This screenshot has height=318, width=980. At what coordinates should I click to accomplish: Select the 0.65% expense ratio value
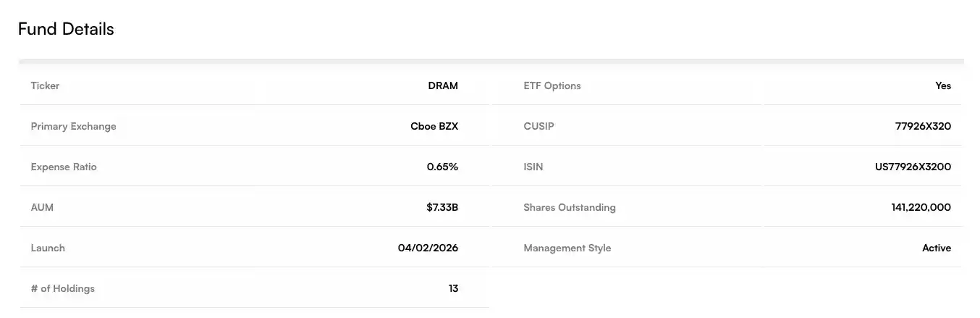point(442,167)
